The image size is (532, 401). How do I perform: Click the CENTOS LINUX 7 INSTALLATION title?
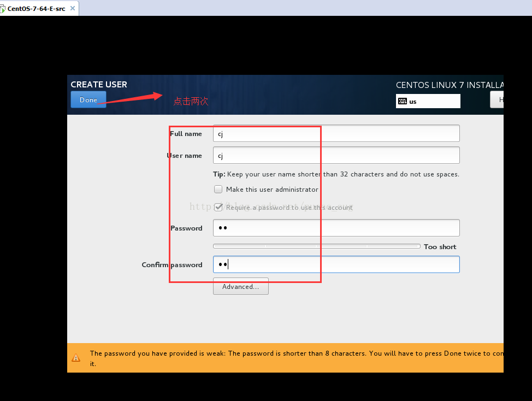click(450, 85)
